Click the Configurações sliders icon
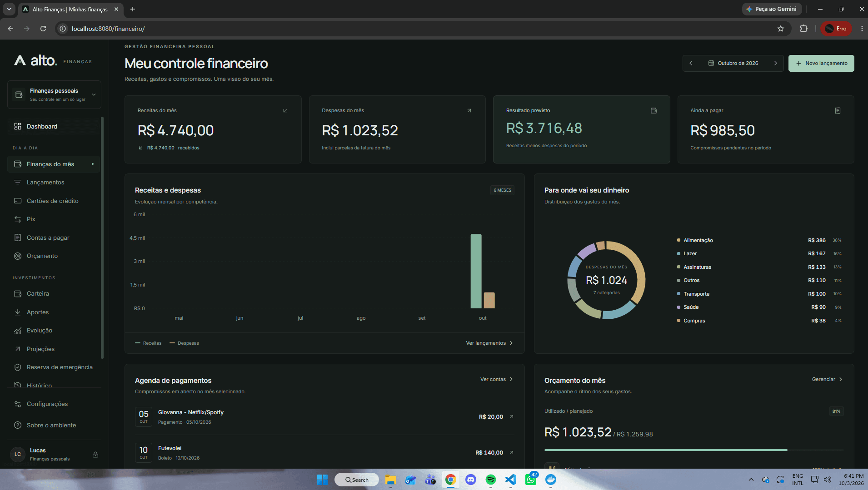Viewport: 868px width, 490px height. (x=18, y=404)
